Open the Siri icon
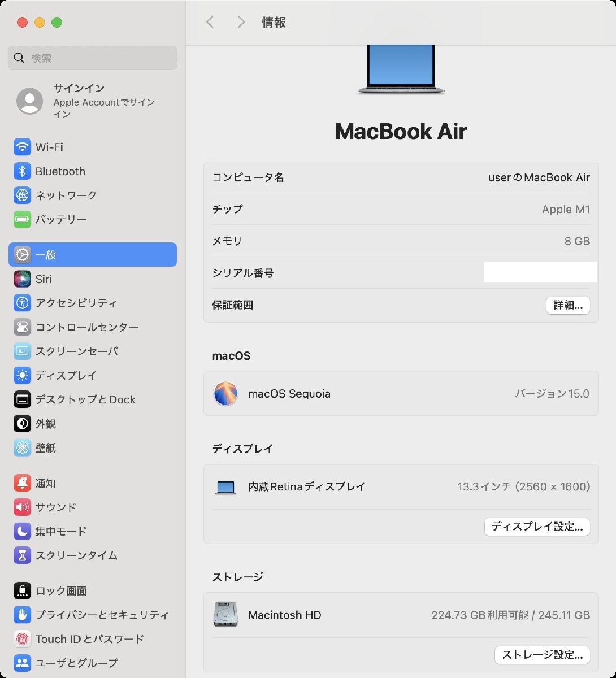This screenshot has width=616, height=678. point(22,279)
